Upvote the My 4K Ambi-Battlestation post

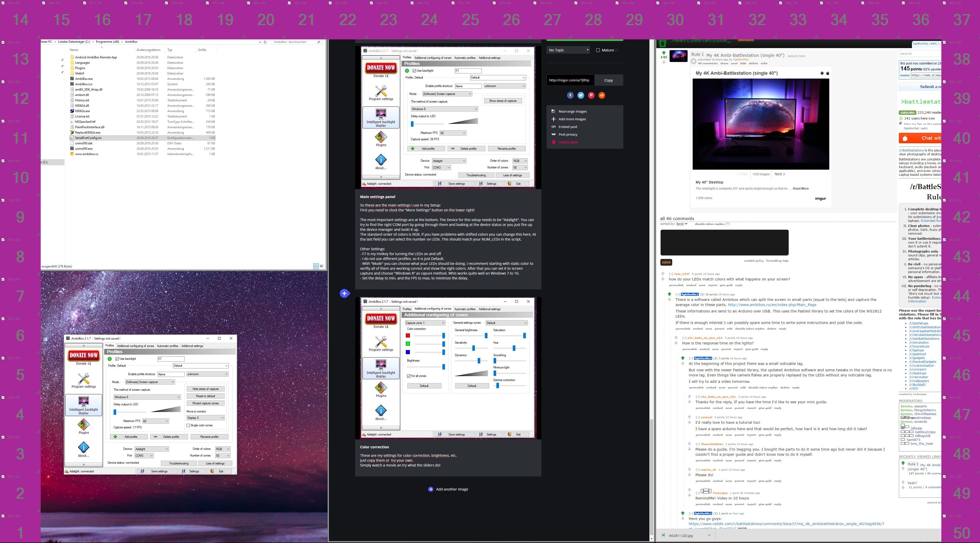(x=663, y=52)
